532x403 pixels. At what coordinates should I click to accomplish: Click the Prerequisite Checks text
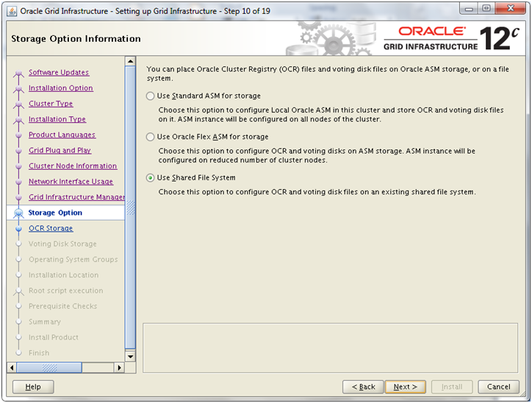coord(63,306)
